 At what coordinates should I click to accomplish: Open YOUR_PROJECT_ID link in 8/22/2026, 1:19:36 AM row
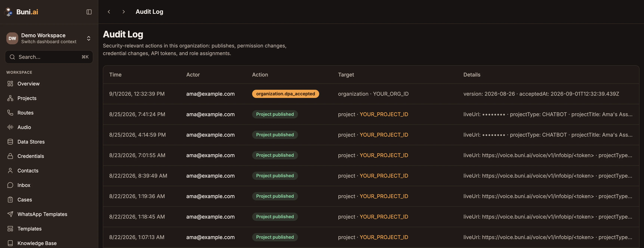click(x=384, y=196)
